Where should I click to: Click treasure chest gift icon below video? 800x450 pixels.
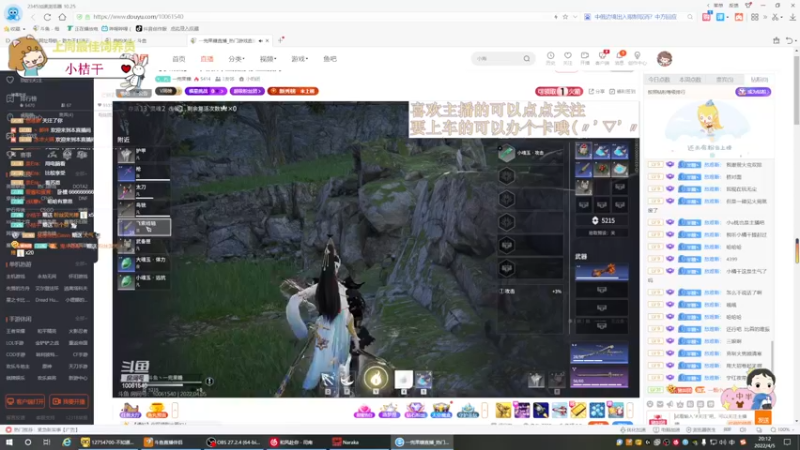tap(441, 409)
